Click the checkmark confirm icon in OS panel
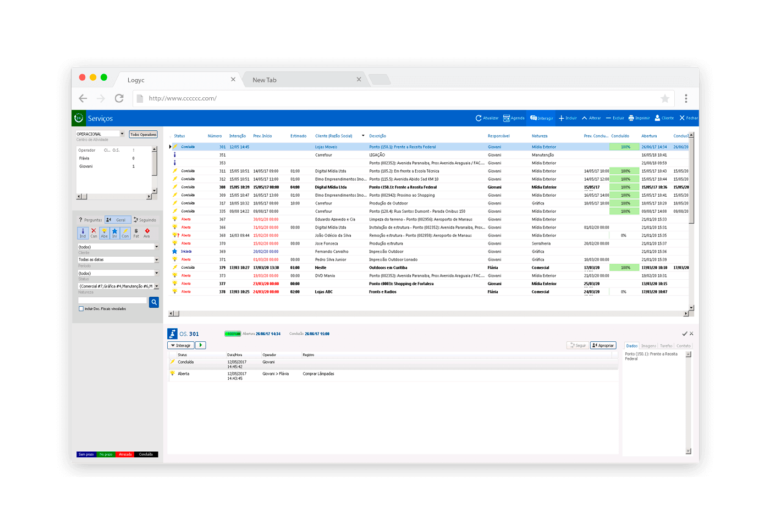The image size is (770, 532). [684, 334]
